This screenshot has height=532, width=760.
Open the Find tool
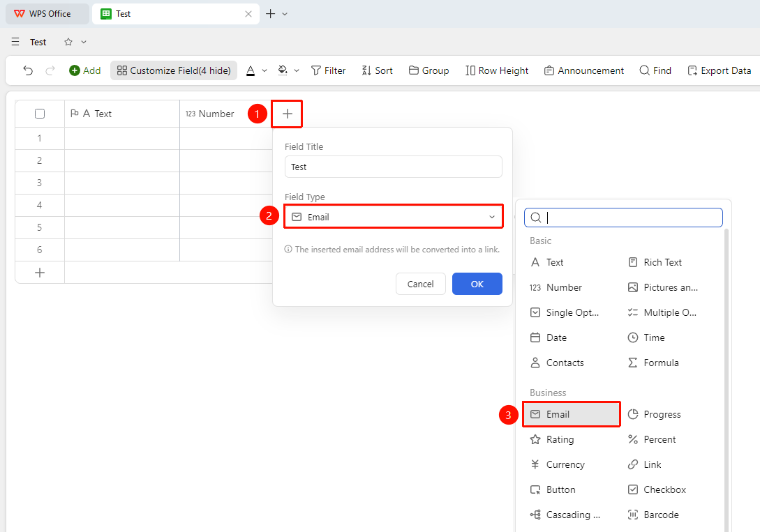(x=655, y=70)
